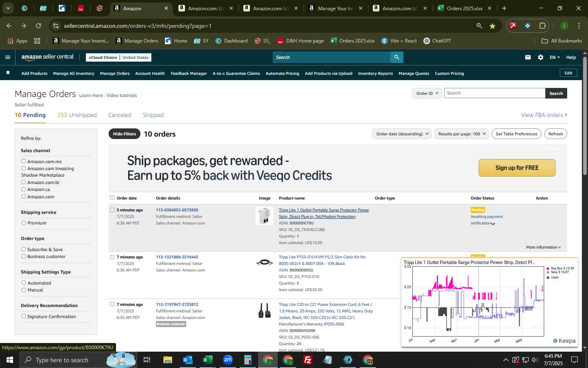Check the Business customer filter
Image resolution: width=588 pixels, height=368 pixels.
click(x=24, y=256)
